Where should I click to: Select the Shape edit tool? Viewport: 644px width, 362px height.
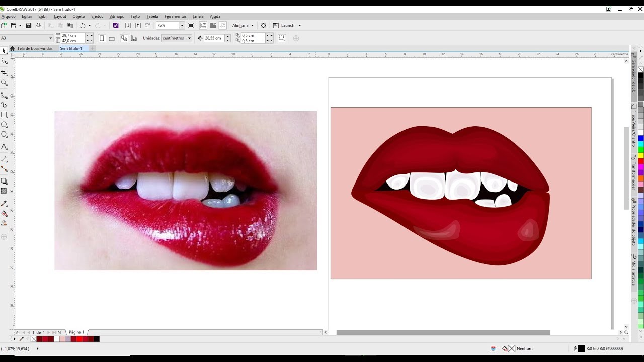(4, 61)
